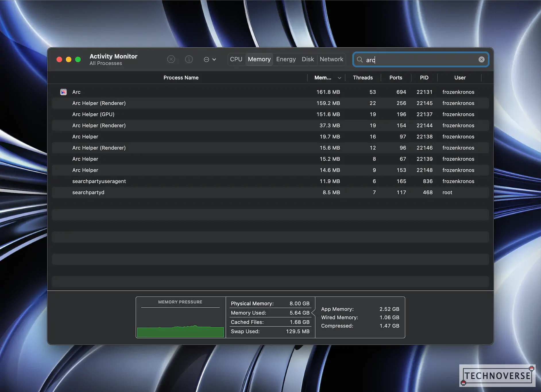Switch to the Disk tab
541x392 pixels.
click(308, 59)
